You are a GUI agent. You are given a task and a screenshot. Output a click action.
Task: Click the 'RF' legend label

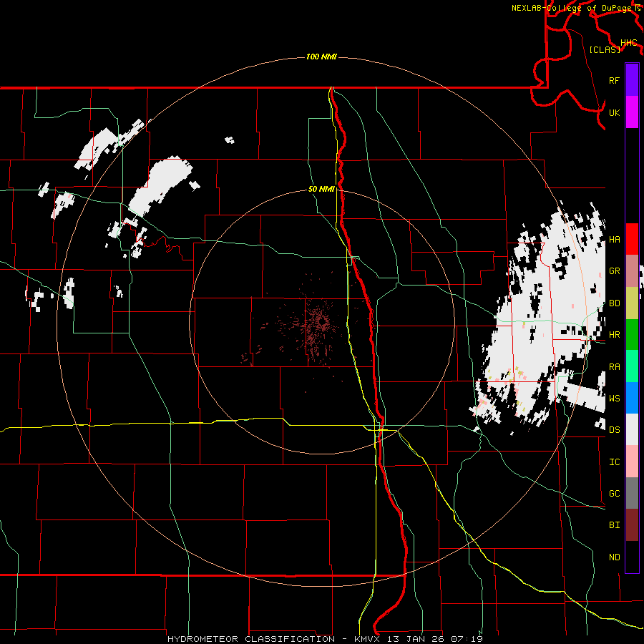point(614,80)
